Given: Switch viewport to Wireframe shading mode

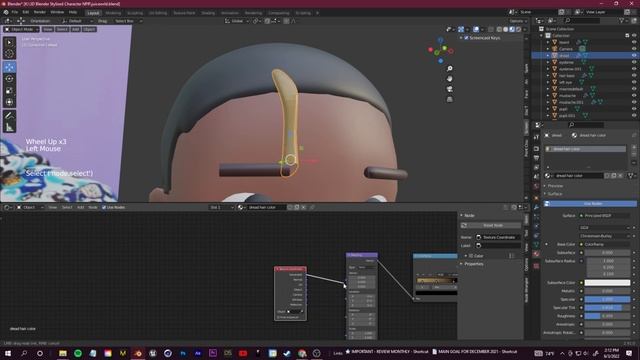Looking at the screenshot, I should coord(499,29).
